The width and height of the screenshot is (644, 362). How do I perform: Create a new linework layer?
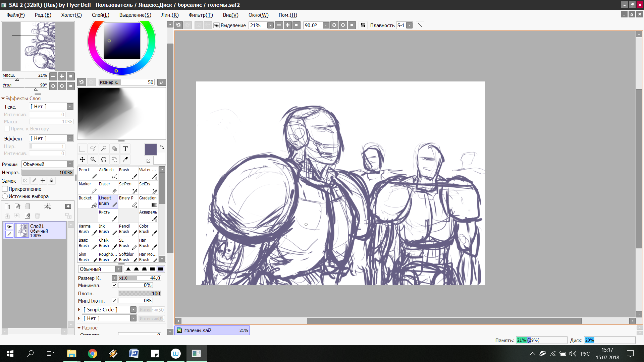pos(17,206)
